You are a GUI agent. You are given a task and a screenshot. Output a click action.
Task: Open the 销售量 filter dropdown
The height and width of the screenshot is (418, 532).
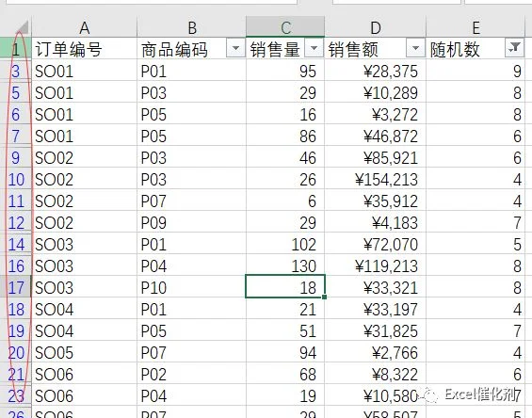click(x=314, y=48)
